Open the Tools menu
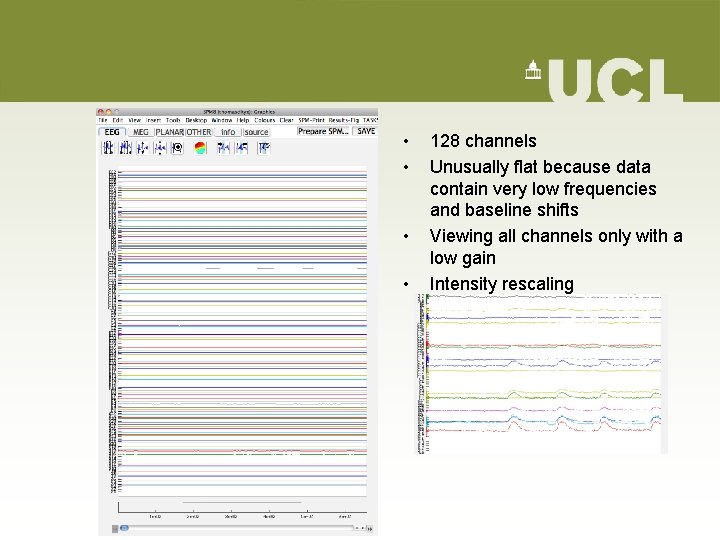This screenshot has height=540, width=720. [173, 120]
